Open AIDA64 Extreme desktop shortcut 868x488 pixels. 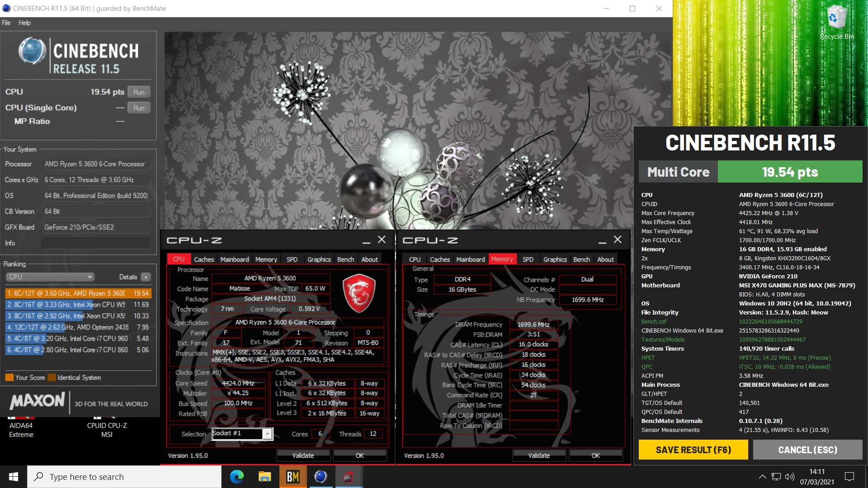(x=21, y=427)
